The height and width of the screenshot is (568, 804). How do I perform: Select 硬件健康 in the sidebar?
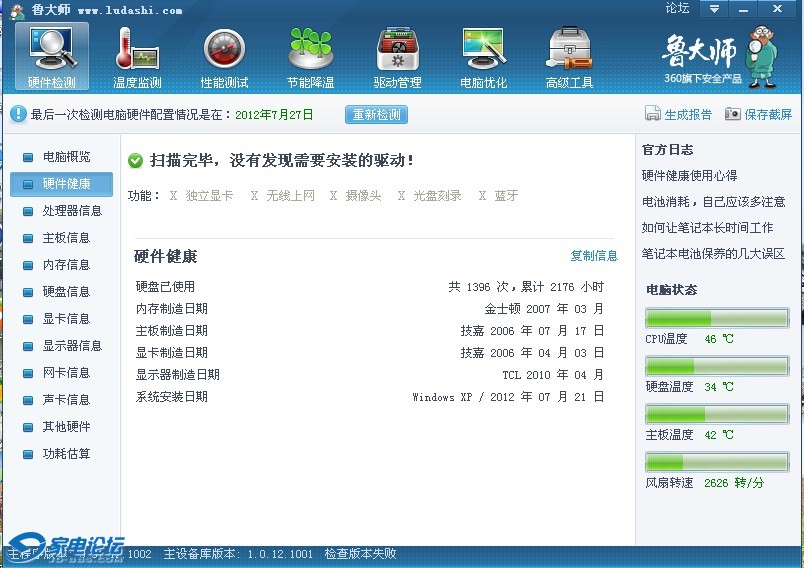(x=62, y=184)
